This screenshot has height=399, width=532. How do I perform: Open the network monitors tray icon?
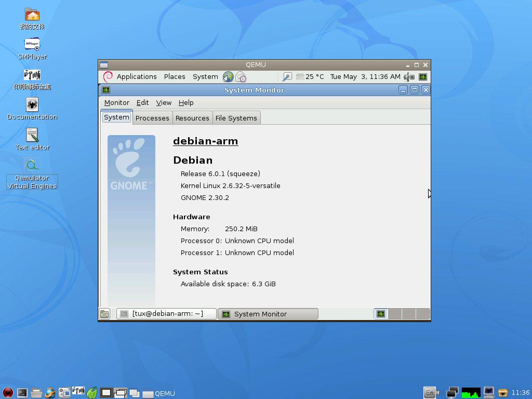(453, 393)
